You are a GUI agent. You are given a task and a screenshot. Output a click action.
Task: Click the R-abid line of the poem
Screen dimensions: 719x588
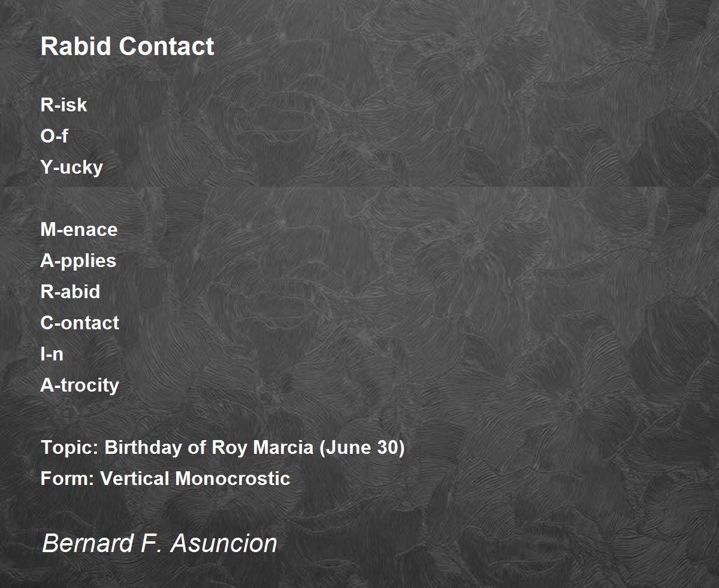[70, 292]
